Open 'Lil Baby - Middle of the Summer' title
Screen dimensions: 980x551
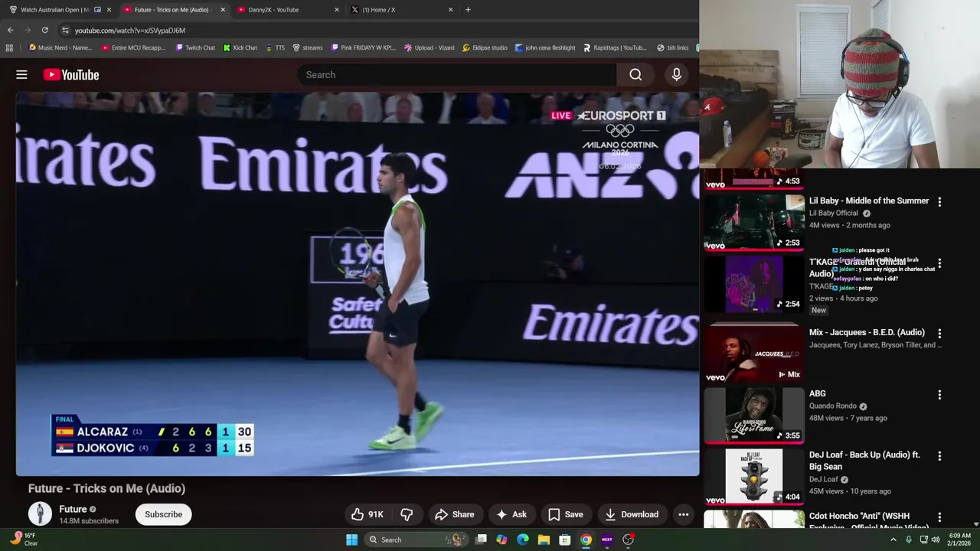coord(869,201)
